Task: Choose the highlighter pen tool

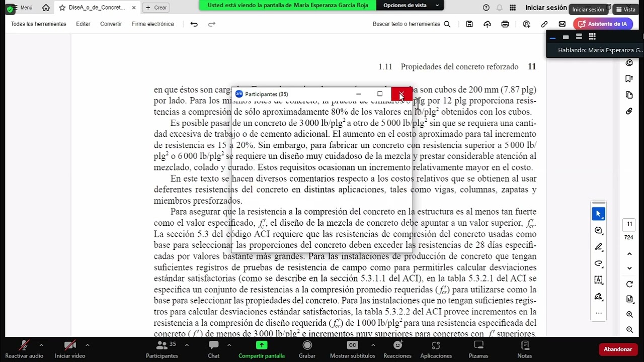Action: tap(599, 247)
